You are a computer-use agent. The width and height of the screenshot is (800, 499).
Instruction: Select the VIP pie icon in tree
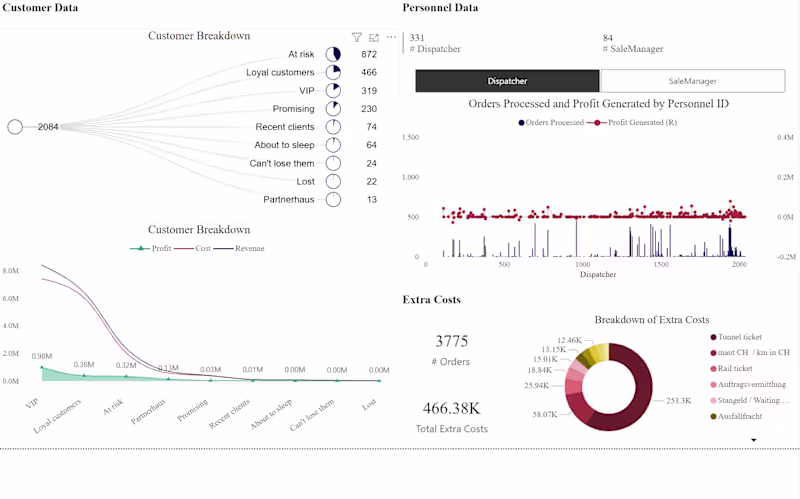point(333,90)
